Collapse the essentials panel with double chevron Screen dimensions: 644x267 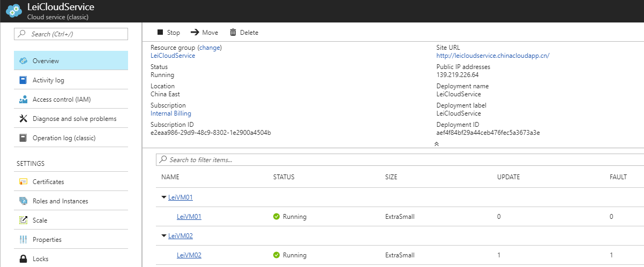tap(437, 144)
